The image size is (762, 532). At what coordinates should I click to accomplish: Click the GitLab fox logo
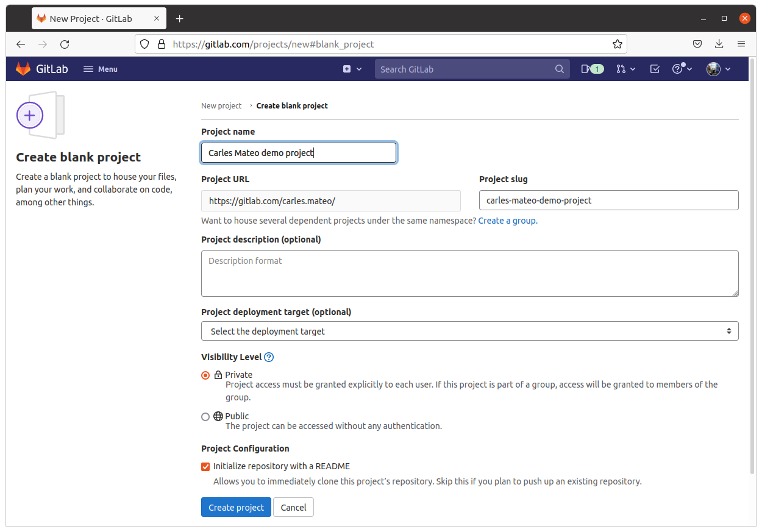pos(23,69)
